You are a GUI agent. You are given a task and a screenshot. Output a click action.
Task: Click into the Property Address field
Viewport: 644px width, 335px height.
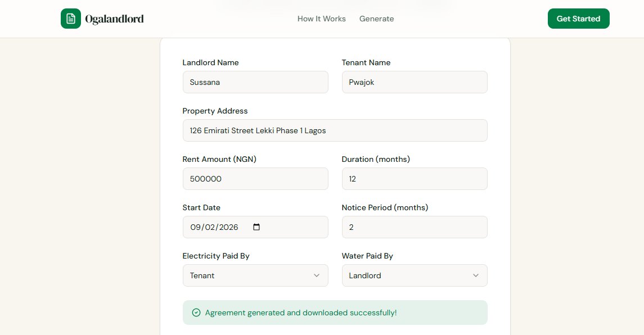[x=335, y=130]
